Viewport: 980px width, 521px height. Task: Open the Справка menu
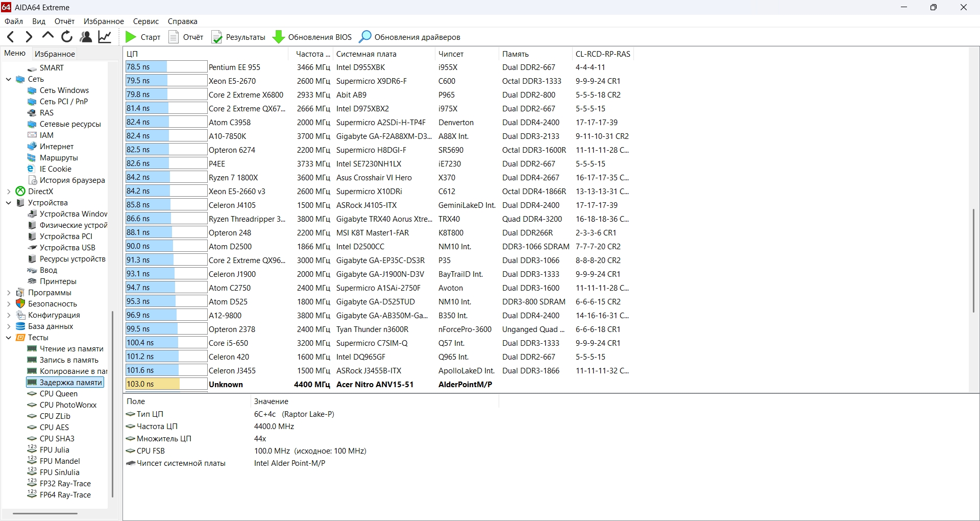coord(183,21)
